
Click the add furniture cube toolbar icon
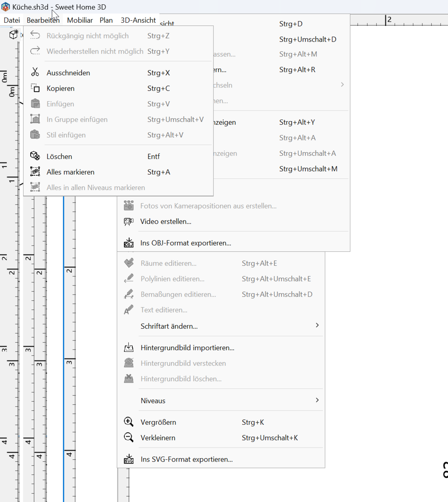click(x=14, y=35)
